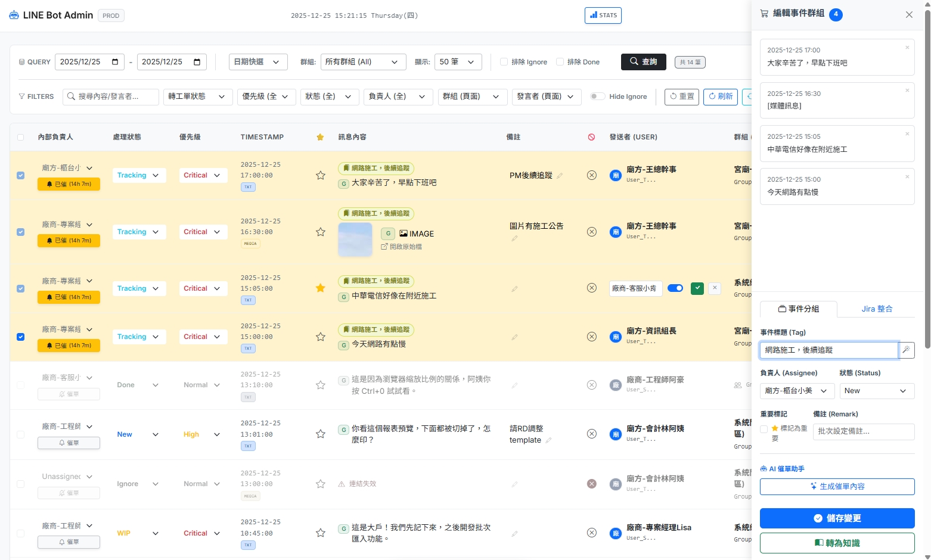This screenshot has width=931, height=560.
Task: Star the 17:00 大家辛苦了 message
Action: [x=320, y=175]
